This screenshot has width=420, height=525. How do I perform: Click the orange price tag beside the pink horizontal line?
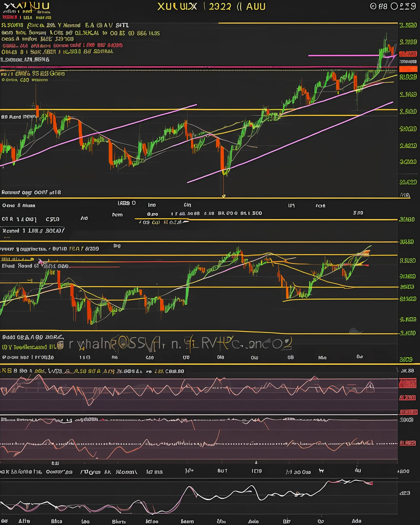[408, 69]
